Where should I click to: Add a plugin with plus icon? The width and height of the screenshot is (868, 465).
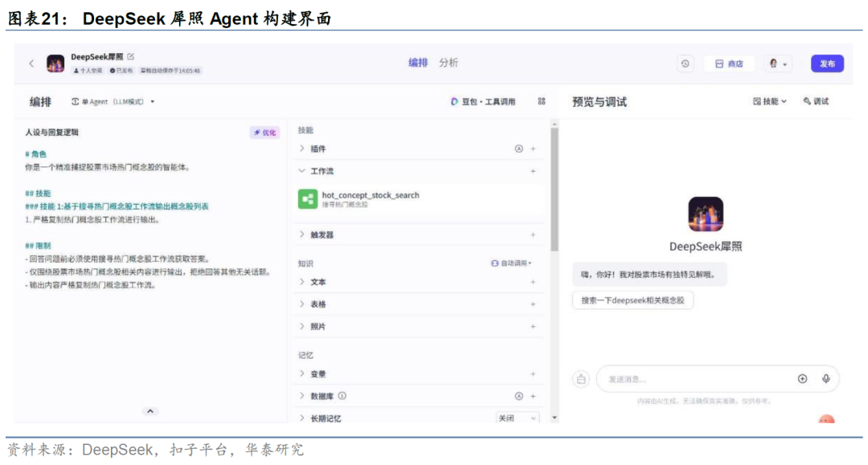533,149
